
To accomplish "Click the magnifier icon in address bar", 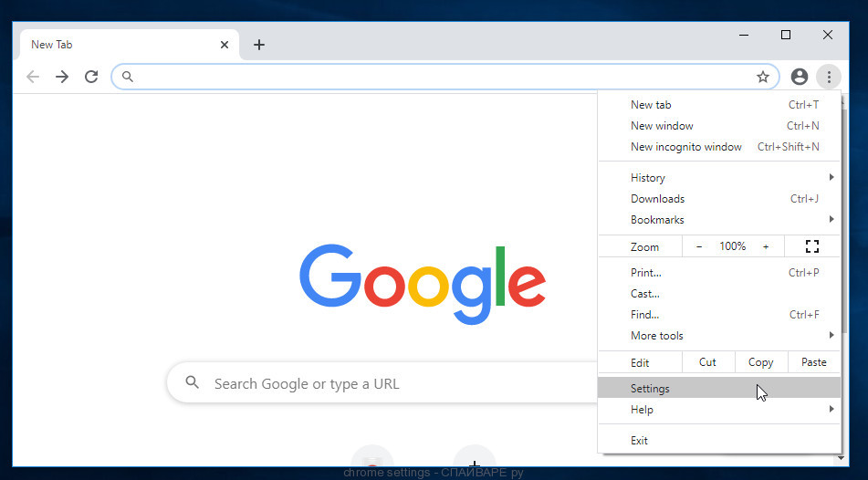I will coord(127,77).
